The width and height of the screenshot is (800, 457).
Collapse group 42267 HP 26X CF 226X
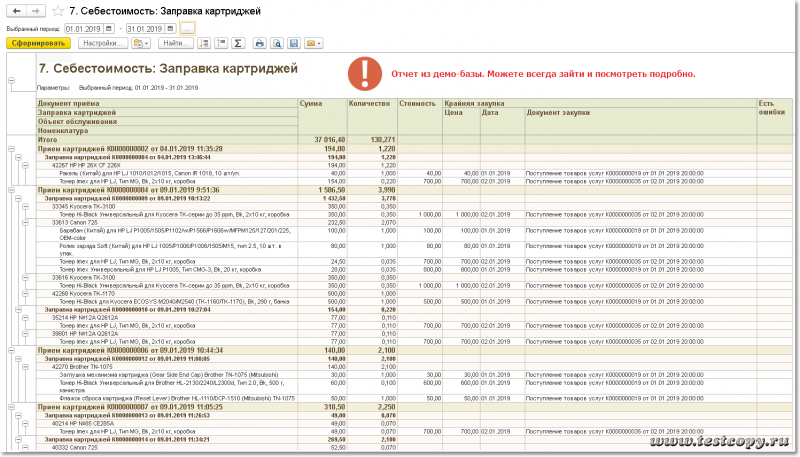[25, 165]
